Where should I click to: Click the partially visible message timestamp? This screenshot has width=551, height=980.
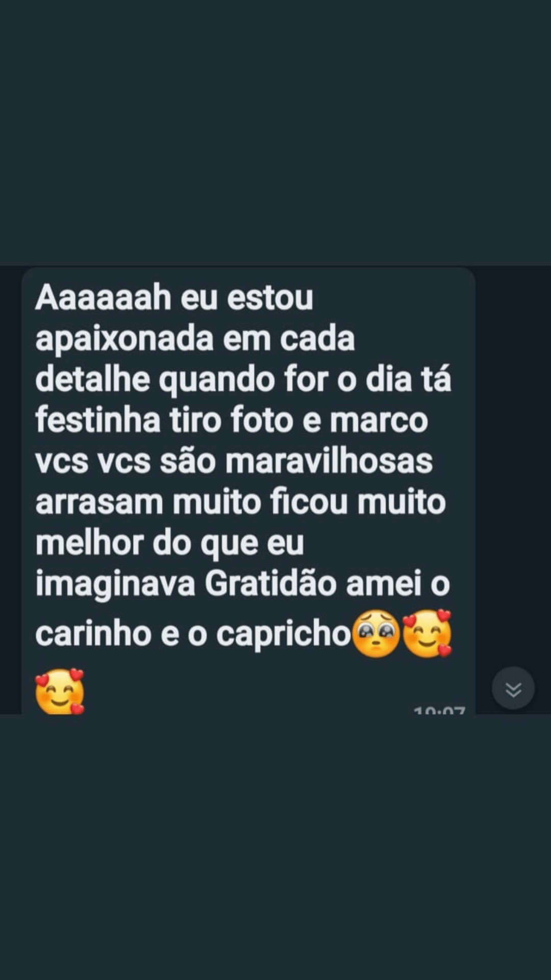tap(439, 709)
